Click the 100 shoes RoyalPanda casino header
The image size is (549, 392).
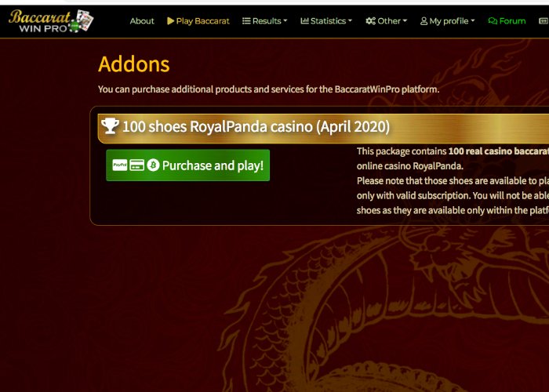pos(323,128)
